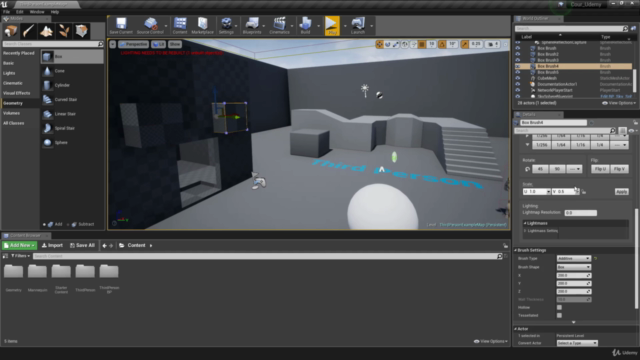Open the Blueprints toolbar icon
Image resolution: width=640 pixels, height=360 pixels.
click(252, 25)
